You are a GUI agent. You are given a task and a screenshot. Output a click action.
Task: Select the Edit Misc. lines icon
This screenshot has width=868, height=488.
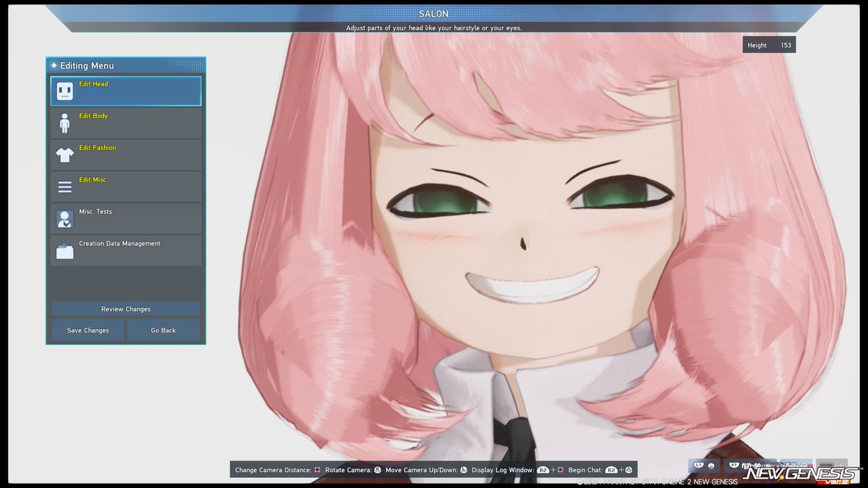click(64, 187)
